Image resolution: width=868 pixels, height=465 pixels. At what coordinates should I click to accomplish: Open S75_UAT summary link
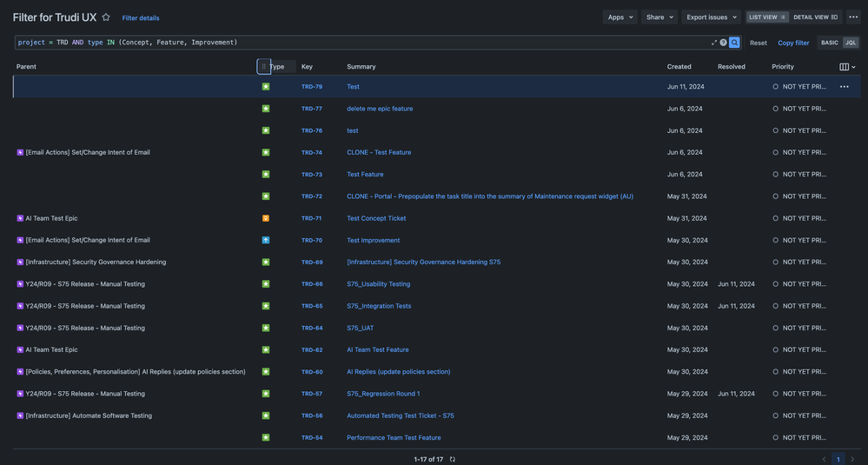point(361,328)
